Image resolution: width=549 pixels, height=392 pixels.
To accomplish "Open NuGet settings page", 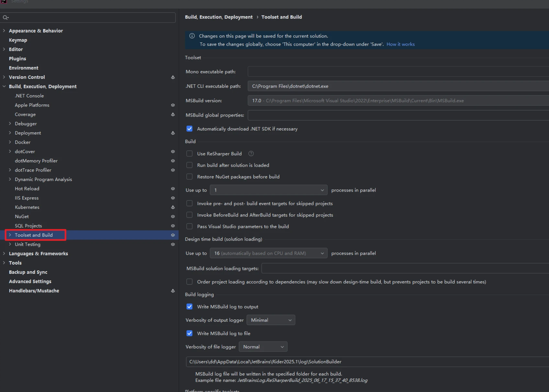I will pyautogui.click(x=22, y=216).
